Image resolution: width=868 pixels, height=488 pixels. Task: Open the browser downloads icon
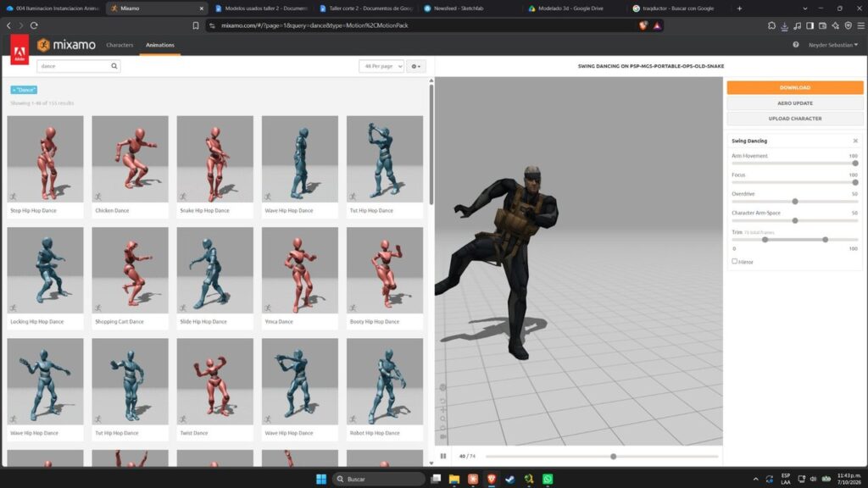[x=784, y=25]
